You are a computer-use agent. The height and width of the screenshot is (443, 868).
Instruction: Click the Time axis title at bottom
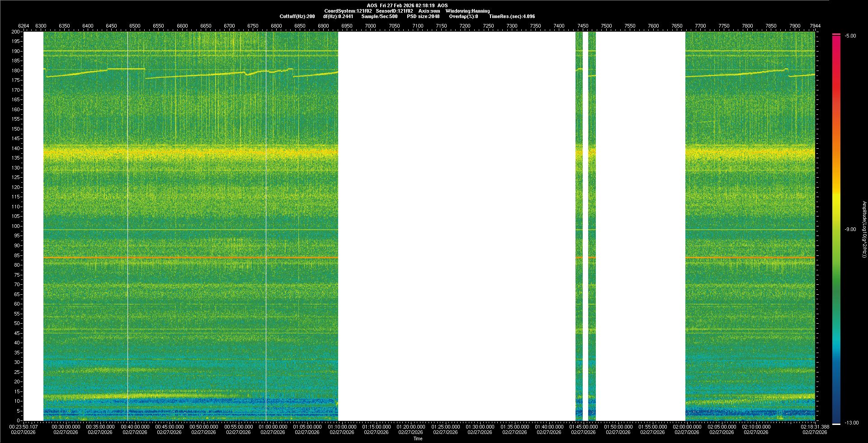click(x=418, y=438)
